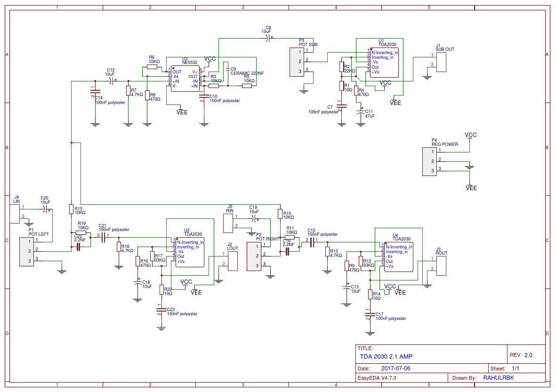Pick the R11 10KΩ resistor symbol

(290, 238)
